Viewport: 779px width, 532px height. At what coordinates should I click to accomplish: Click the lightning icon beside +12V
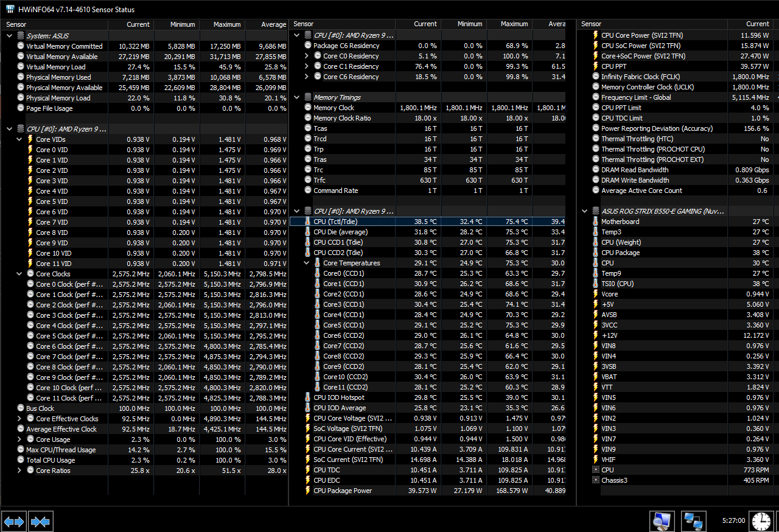[595, 335]
